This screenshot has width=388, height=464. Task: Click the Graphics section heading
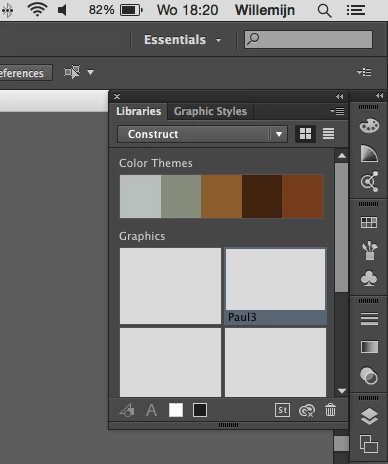pyautogui.click(x=142, y=236)
